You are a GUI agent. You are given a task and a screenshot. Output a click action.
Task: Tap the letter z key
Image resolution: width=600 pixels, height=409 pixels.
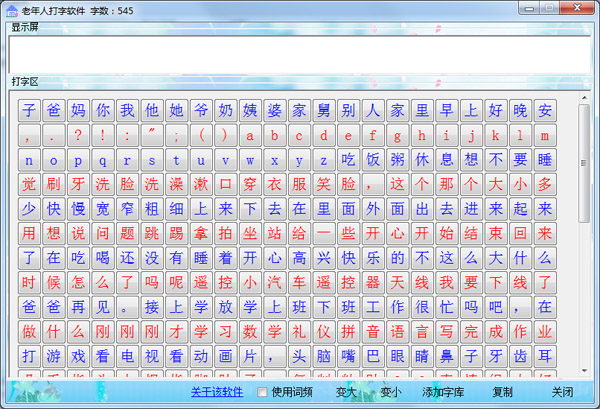pyautogui.click(x=324, y=160)
